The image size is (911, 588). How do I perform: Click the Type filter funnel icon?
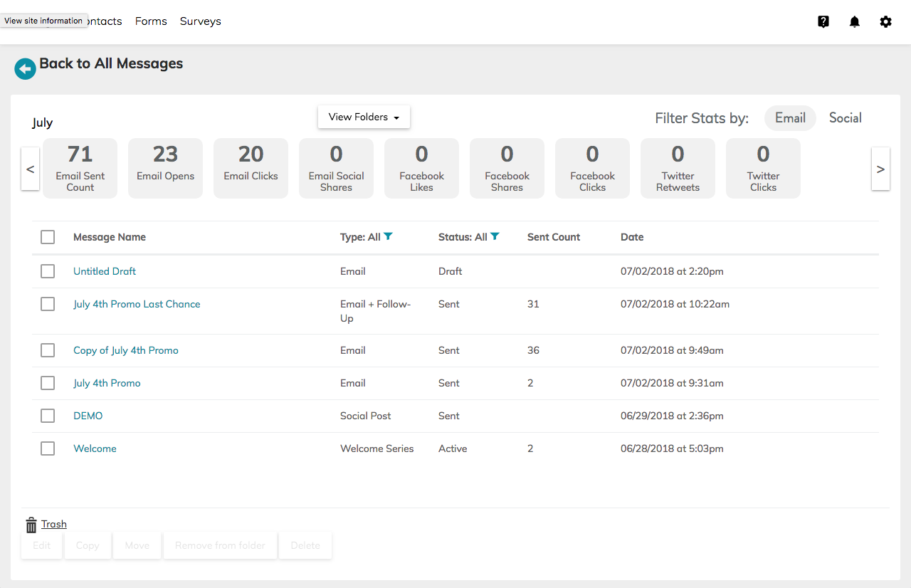tap(388, 236)
